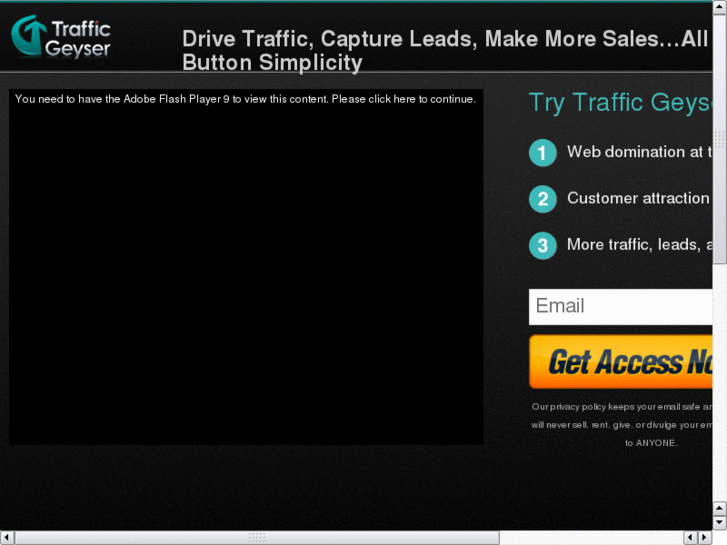Click the vertical scrollbar thumb
The height and width of the screenshot is (545, 727).
tap(720, 139)
